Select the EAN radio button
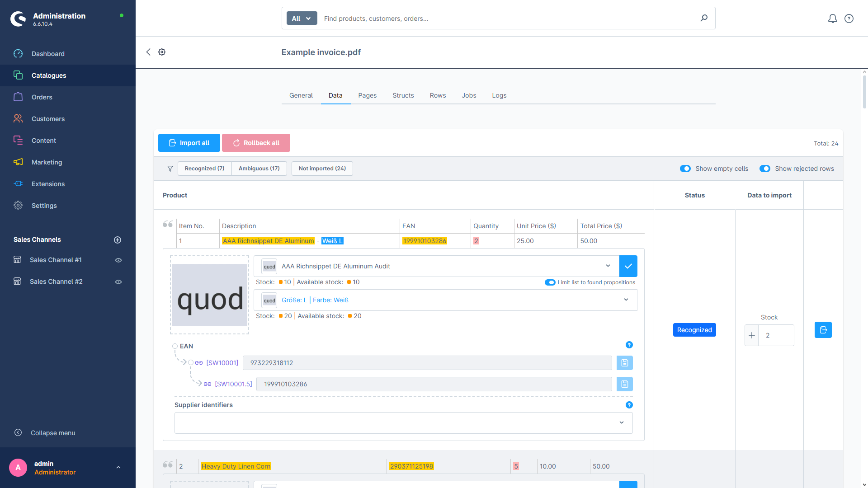Image resolution: width=868 pixels, height=488 pixels. tap(175, 346)
